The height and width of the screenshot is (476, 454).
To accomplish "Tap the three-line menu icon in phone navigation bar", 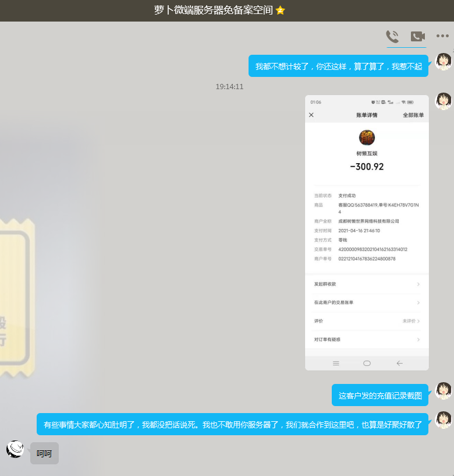I will pyautogui.click(x=336, y=363).
